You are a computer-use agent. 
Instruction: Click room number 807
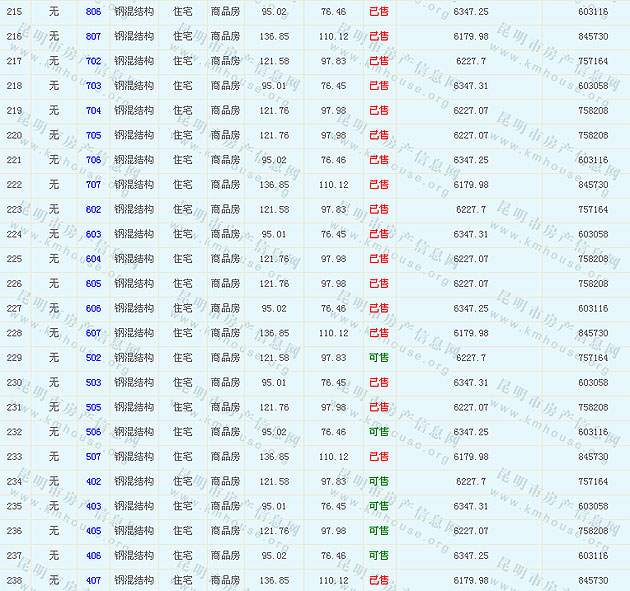click(93, 36)
